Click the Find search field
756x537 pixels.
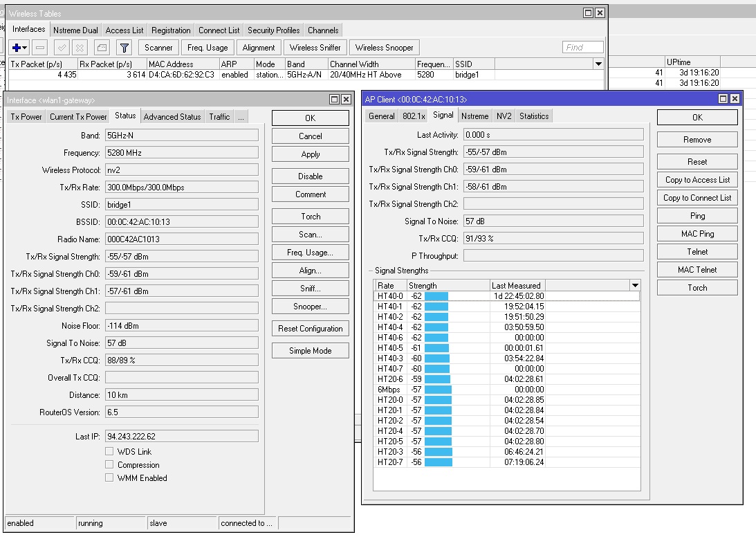[582, 48]
